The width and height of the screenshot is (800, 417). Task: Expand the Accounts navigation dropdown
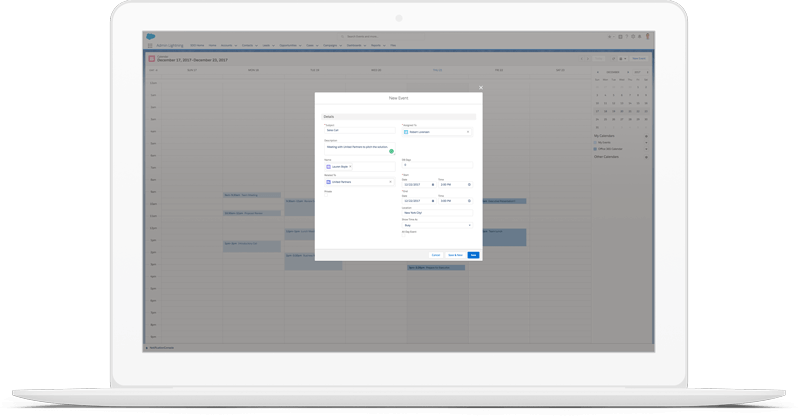click(236, 45)
